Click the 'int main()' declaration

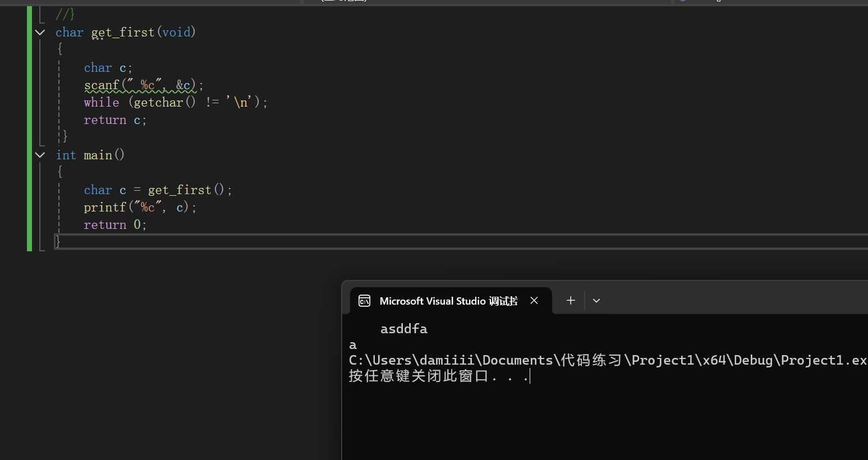click(x=90, y=155)
